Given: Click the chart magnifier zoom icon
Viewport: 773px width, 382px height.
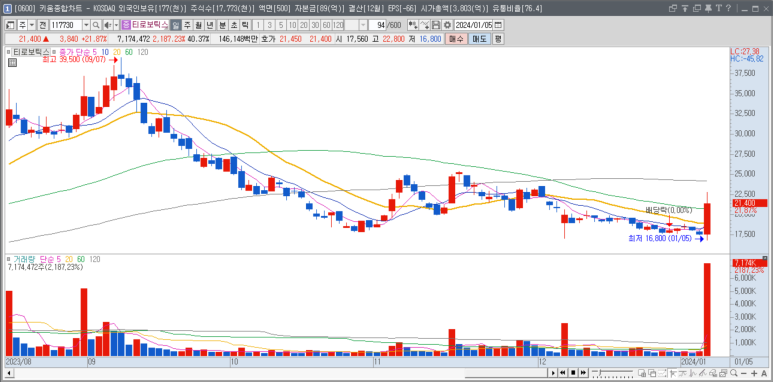Looking at the screenshot, I should [x=734, y=373].
